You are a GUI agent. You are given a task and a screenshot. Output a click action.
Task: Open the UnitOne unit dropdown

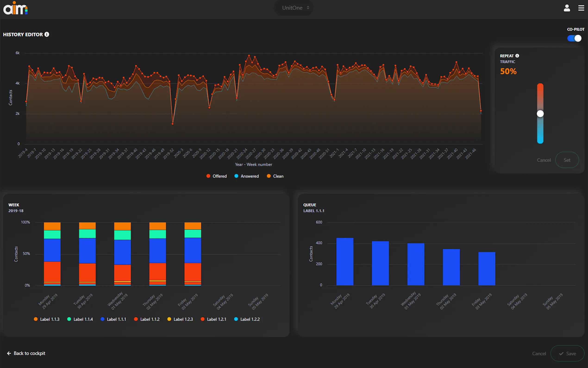[292, 8]
